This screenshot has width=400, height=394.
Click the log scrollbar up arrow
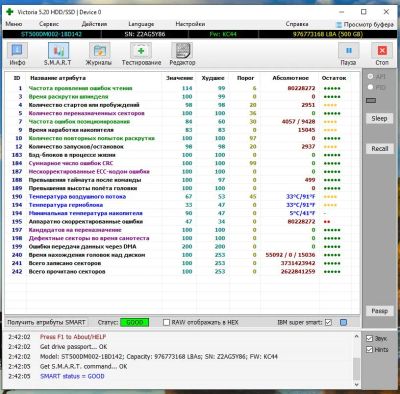click(x=356, y=336)
